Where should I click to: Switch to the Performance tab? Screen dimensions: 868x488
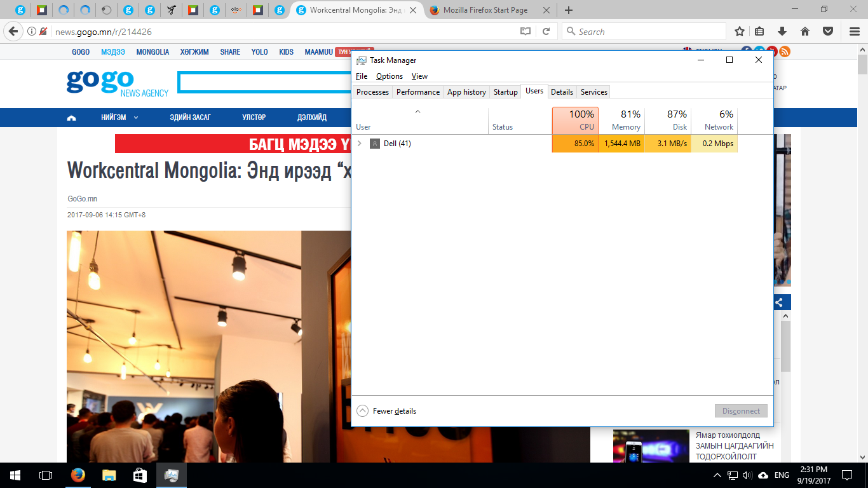tap(417, 91)
